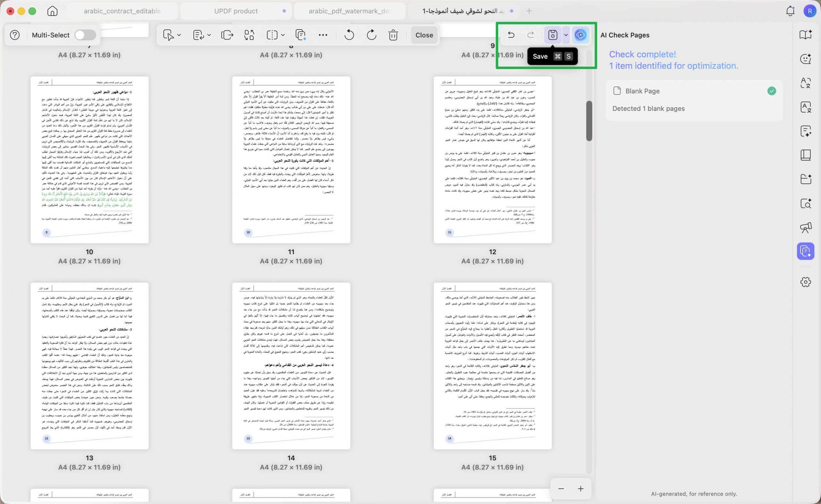Zoom in thumbnails with plus button
This screenshot has height=504, width=821.
pyautogui.click(x=581, y=489)
